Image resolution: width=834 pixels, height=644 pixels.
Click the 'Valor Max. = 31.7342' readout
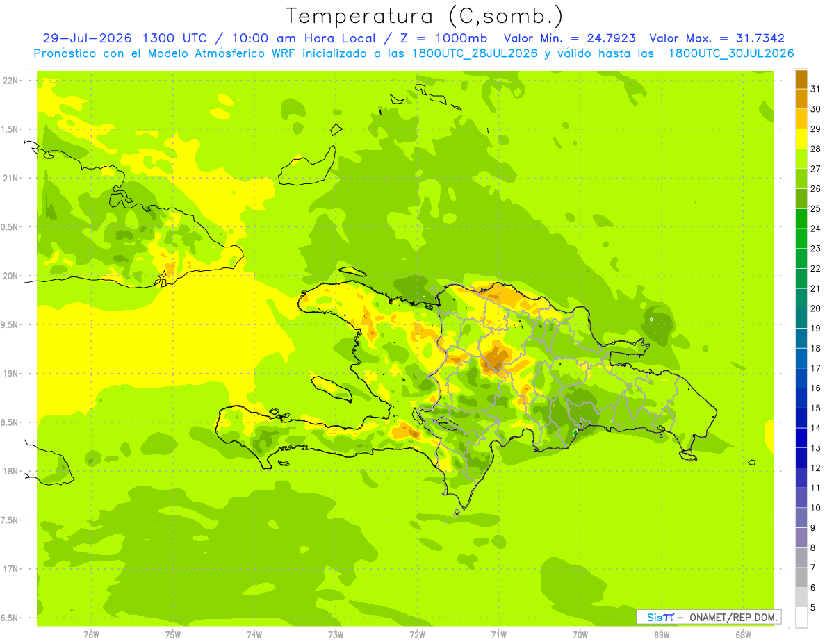coord(717,38)
